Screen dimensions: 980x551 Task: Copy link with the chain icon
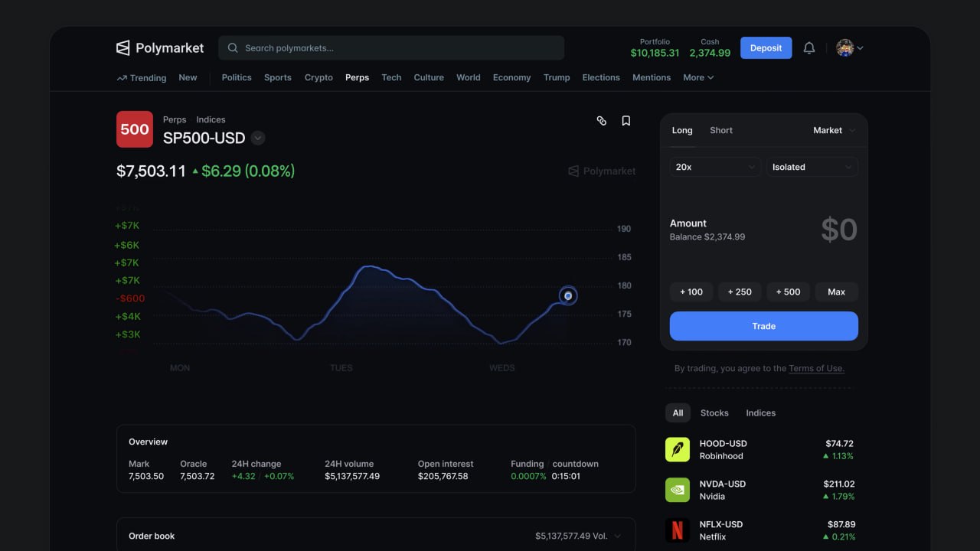602,121
